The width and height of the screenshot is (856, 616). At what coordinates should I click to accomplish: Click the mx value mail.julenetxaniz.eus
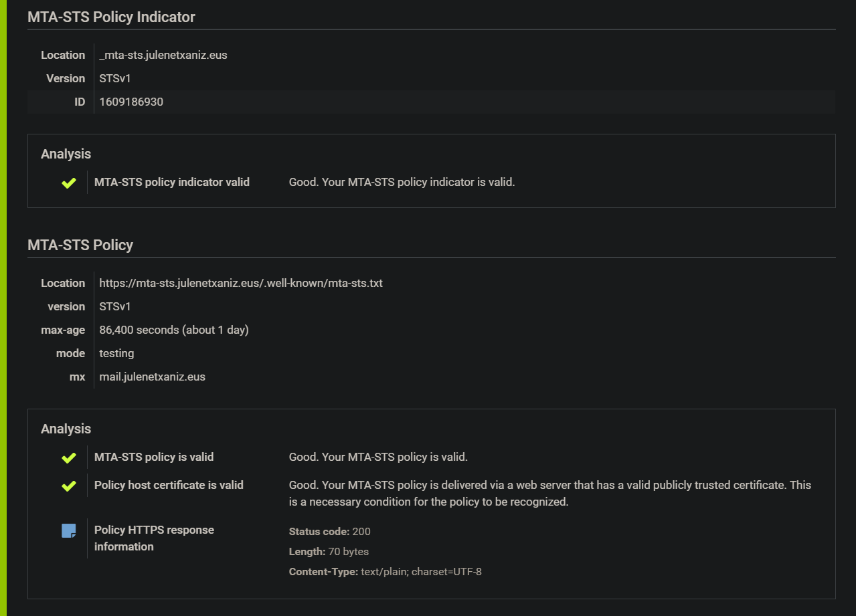(x=153, y=377)
